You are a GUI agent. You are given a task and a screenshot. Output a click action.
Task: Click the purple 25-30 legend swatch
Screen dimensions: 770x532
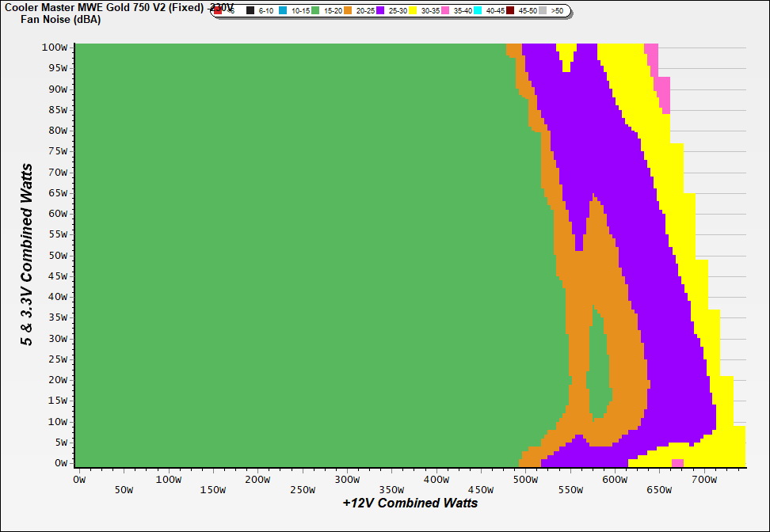(x=380, y=11)
